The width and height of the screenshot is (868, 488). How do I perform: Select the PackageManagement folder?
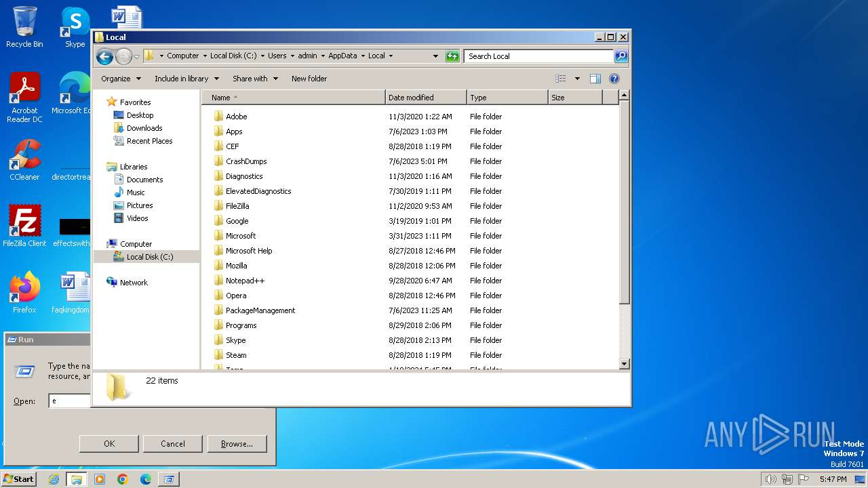tap(260, 310)
